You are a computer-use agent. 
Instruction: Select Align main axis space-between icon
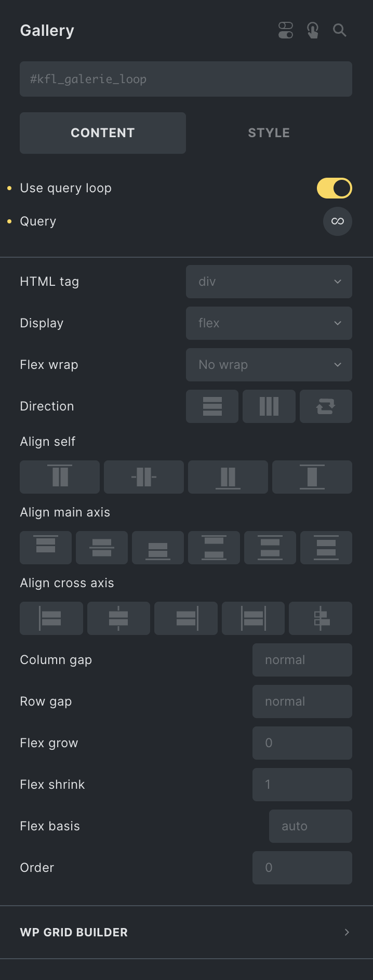tap(214, 548)
